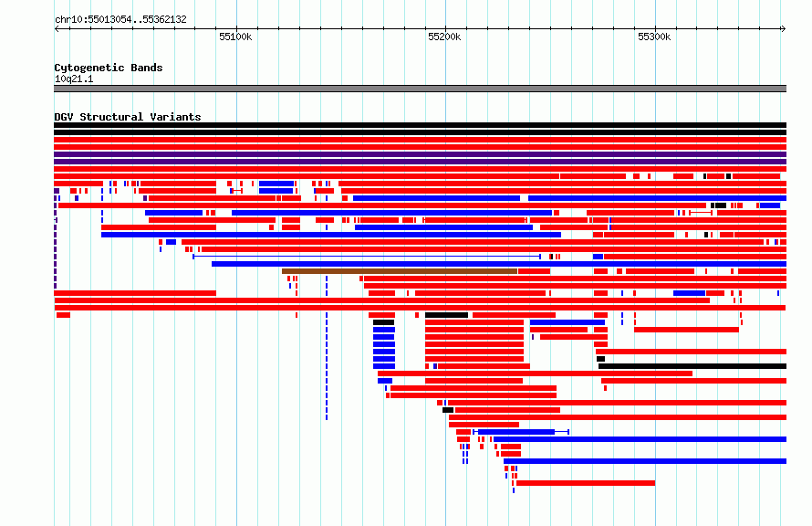Select the bottom-most long blue variant bar
Screen dimensions: 812x526
click(645, 461)
